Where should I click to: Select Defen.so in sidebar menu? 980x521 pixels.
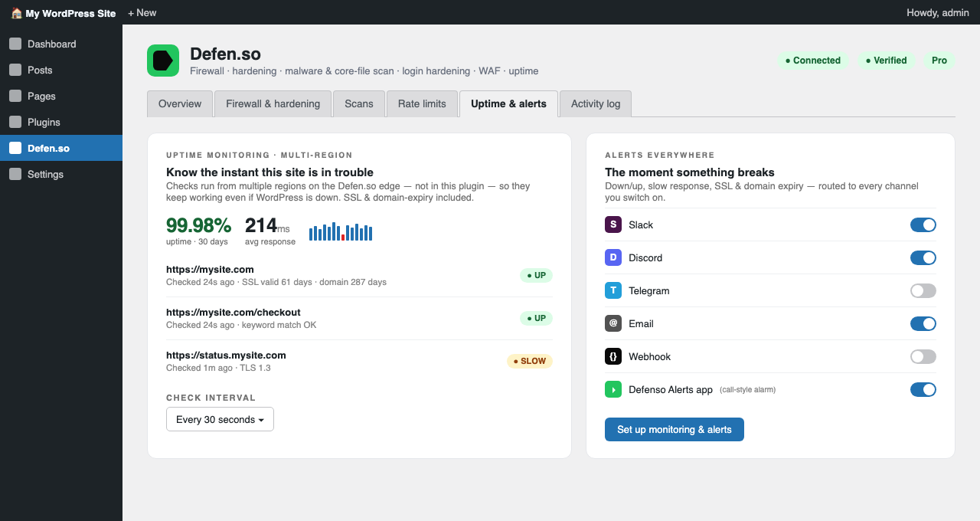point(61,148)
